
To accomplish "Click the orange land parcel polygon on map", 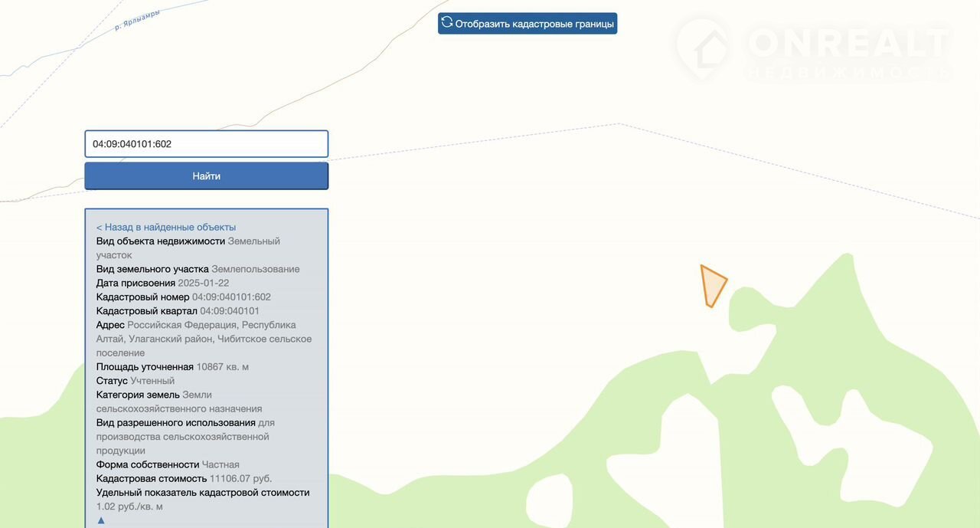I will tap(713, 286).
